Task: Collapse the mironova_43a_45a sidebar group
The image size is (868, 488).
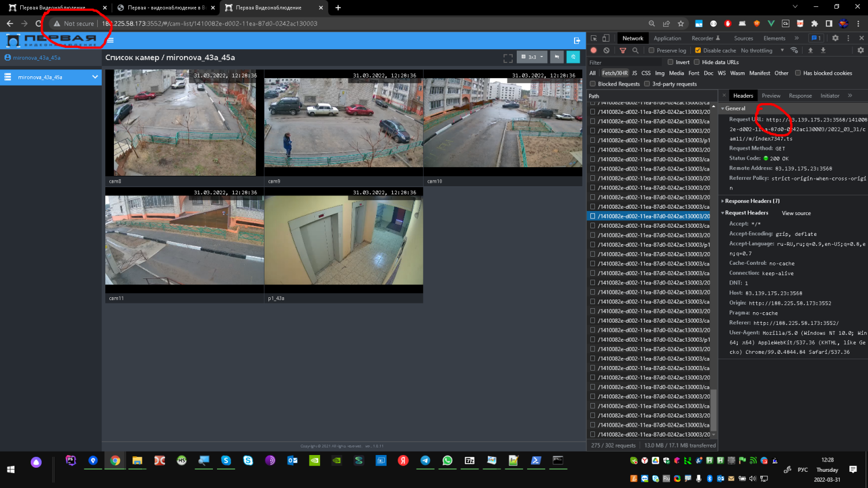Action: [x=95, y=77]
